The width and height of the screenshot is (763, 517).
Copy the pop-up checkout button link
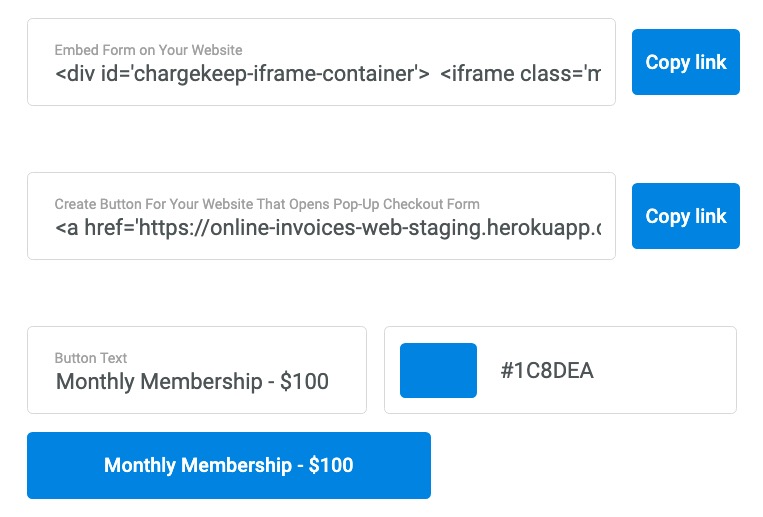click(x=686, y=216)
